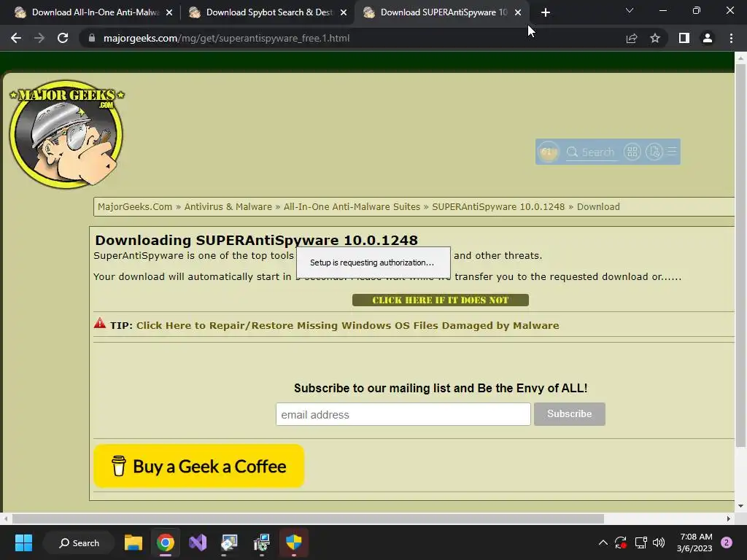Click the browser forward arrow
This screenshot has height=560, width=747.
click(39, 38)
